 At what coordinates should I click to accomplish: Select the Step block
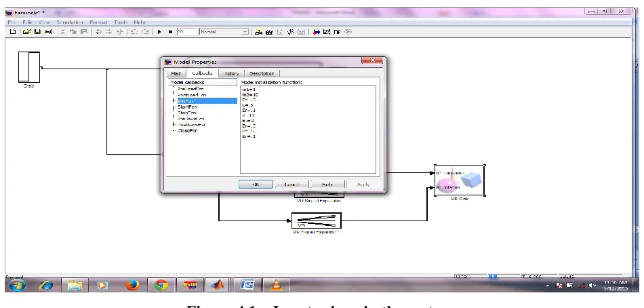coord(29,67)
